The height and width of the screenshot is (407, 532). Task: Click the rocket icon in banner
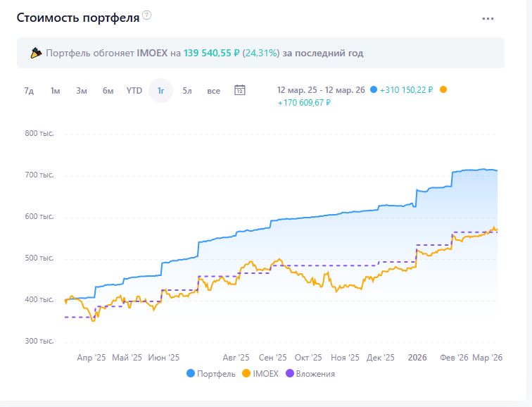pyautogui.click(x=37, y=53)
